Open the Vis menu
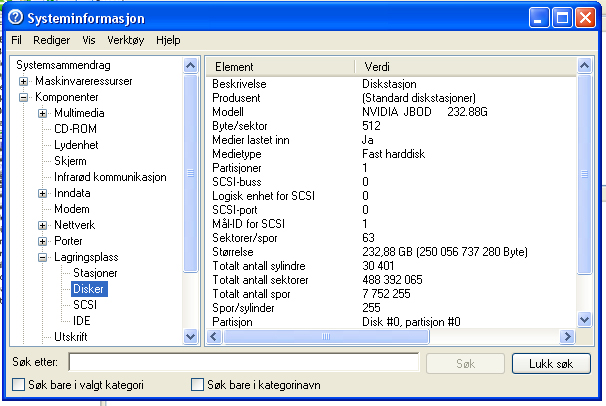The height and width of the screenshot is (406, 606). click(89, 40)
